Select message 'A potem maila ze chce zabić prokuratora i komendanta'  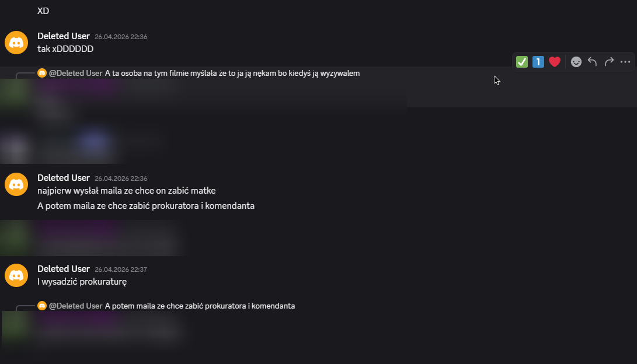pos(146,206)
